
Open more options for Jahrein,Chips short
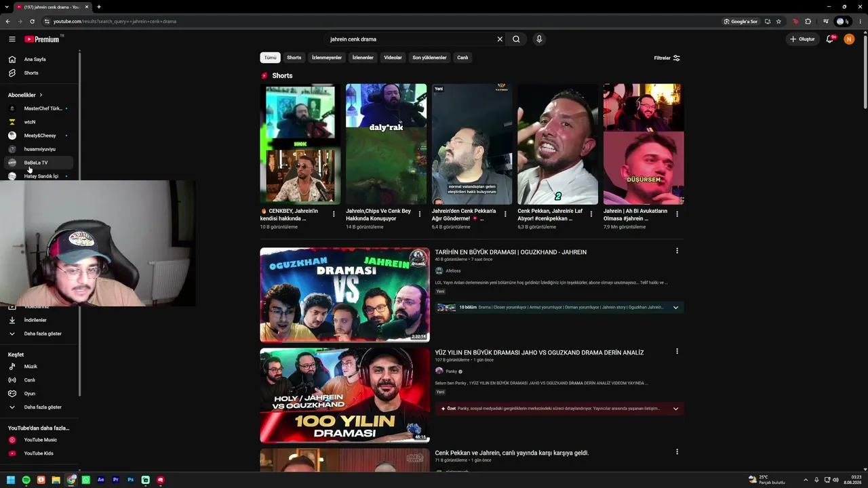click(420, 214)
